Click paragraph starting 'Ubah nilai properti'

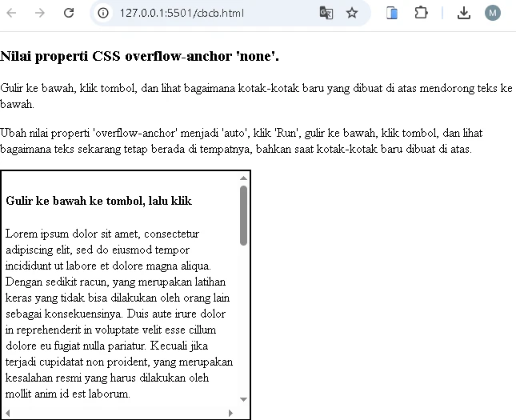tap(242, 141)
